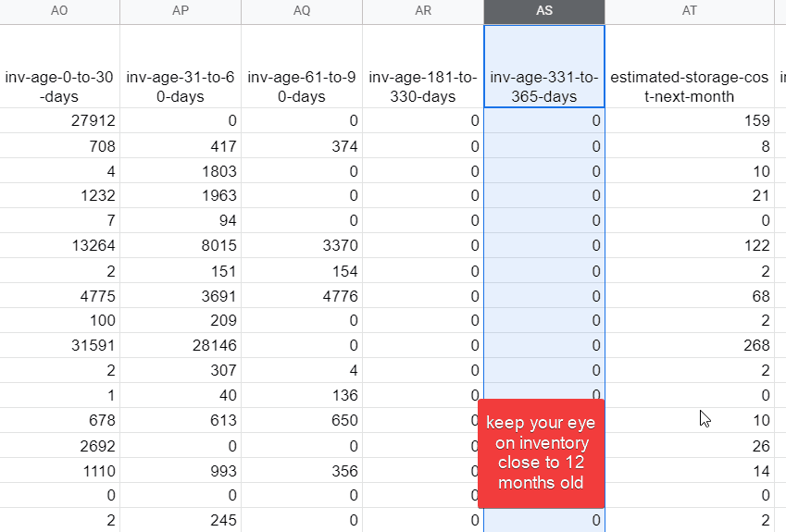Select storage cost cell showing 268
The image size is (786, 532).
690,346
